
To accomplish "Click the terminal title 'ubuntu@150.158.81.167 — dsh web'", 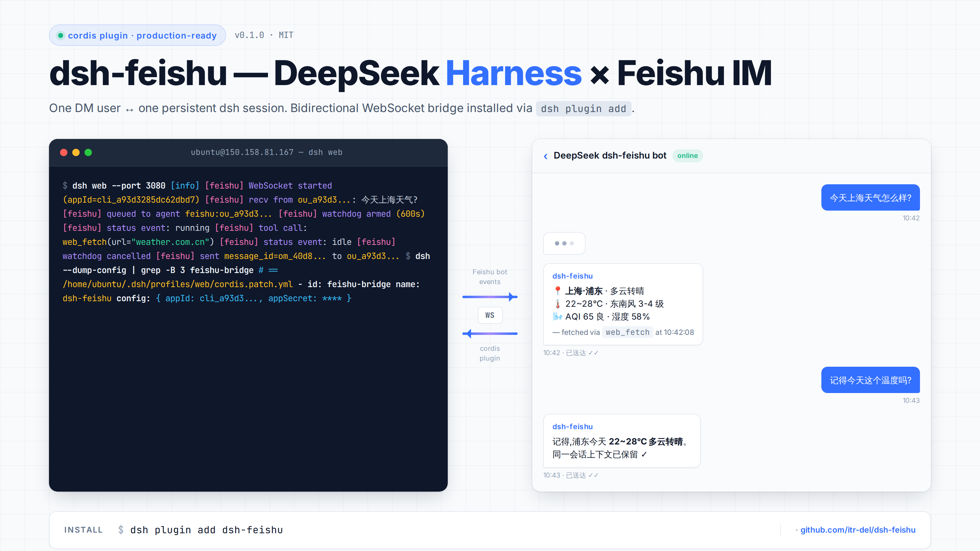I will [266, 152].
